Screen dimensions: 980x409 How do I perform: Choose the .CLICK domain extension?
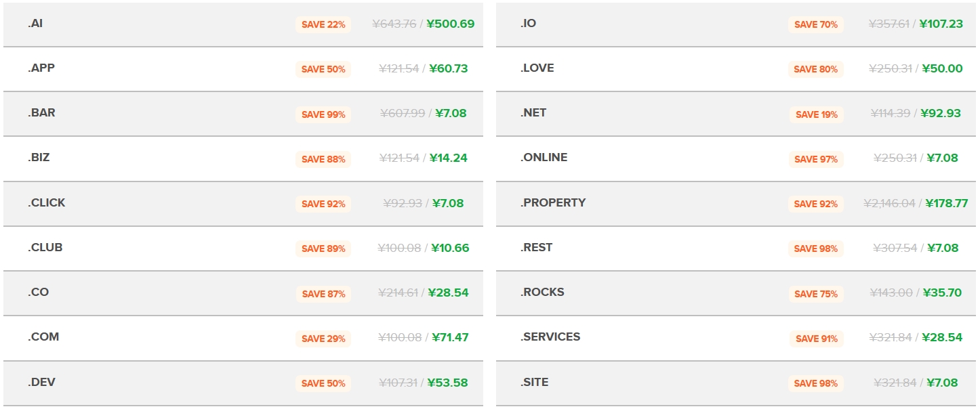point(47,203)
